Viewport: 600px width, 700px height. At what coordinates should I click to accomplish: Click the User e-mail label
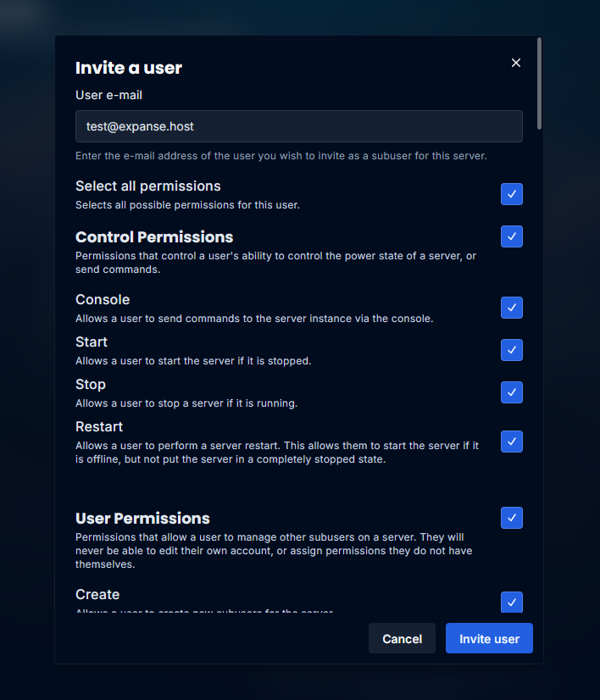pyautogui.click(x=109, y=95)
